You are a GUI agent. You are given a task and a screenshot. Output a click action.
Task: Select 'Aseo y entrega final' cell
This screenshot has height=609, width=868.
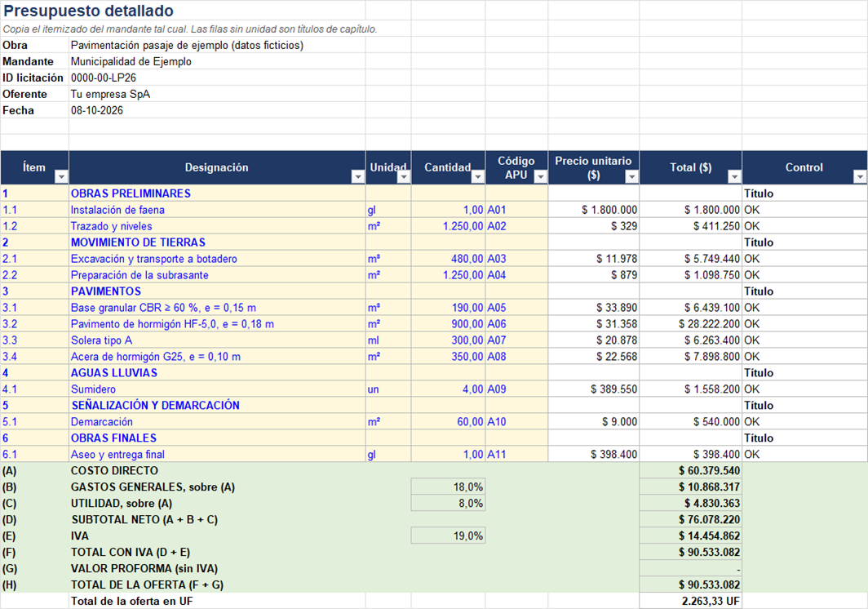(217, 455)
